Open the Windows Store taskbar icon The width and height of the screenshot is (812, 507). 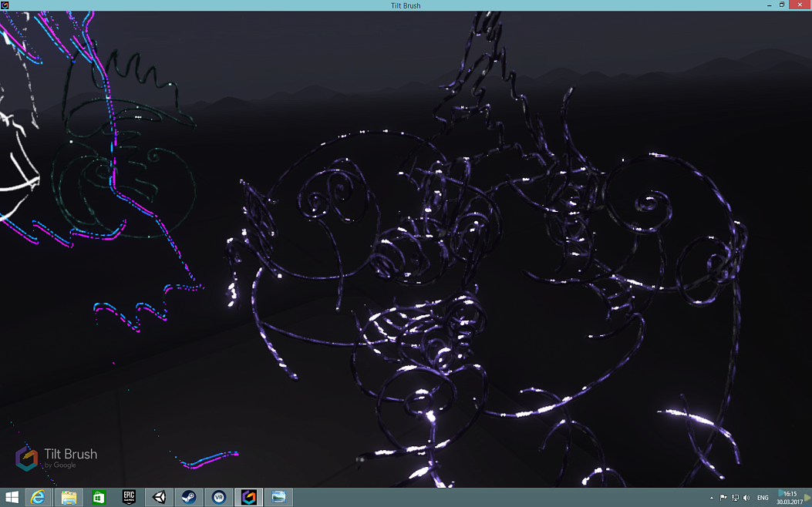pos(99,498)
